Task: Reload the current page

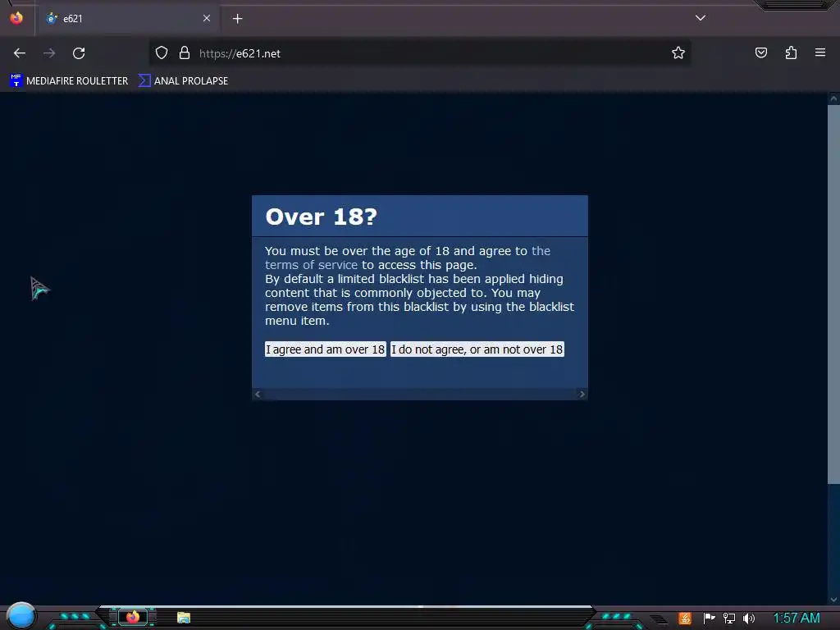Action: [x=79, y=53]
